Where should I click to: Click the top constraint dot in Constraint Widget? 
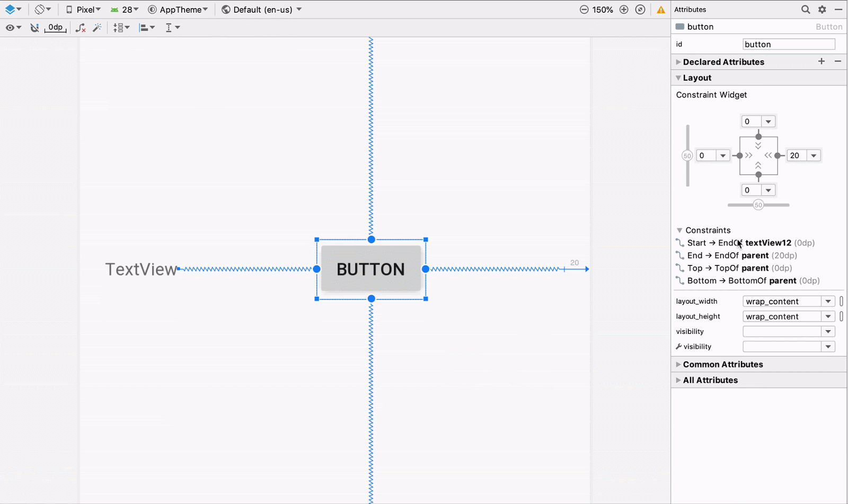click(758, 137)
